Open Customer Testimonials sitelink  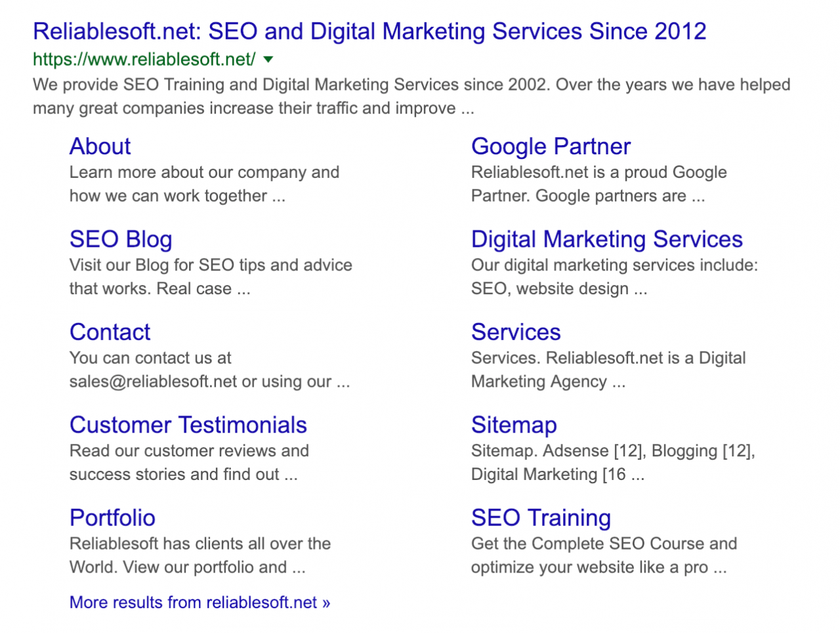pos(188,425)
